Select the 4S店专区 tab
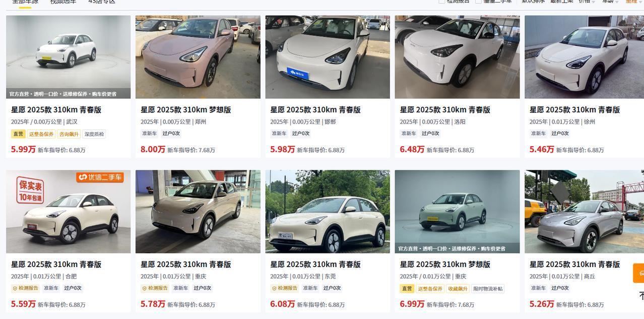The height and width of the screenshot is (319, 644). tap(102, 2)
